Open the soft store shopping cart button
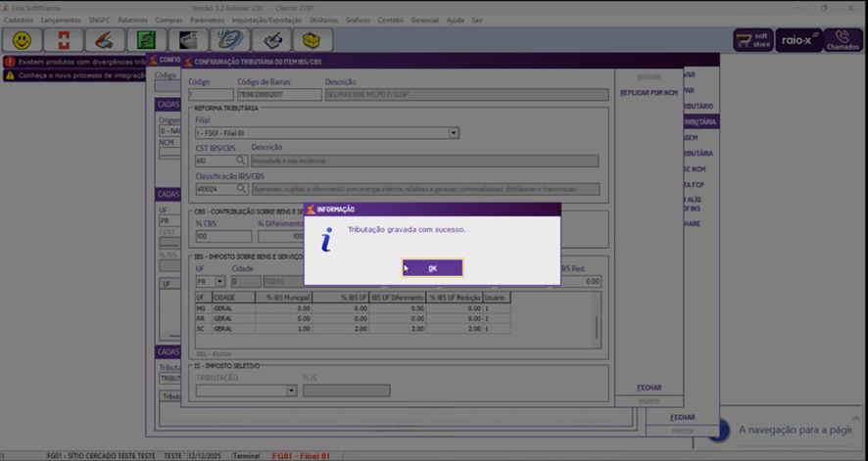 (x=753, y=40)
